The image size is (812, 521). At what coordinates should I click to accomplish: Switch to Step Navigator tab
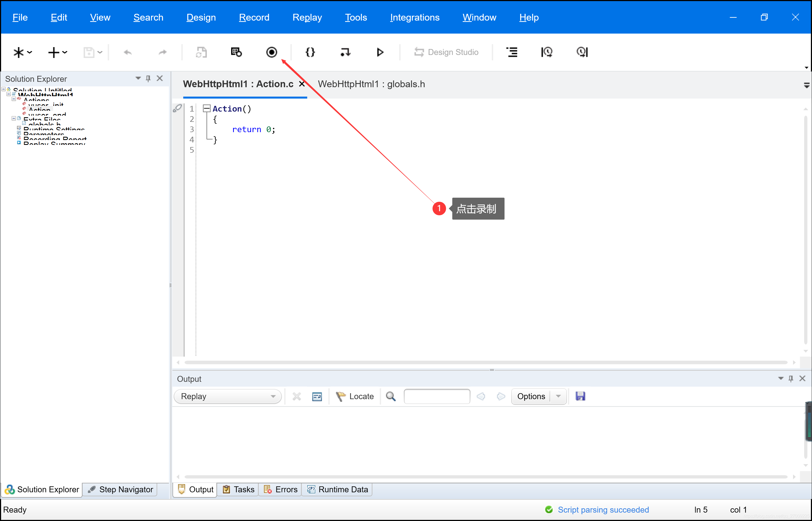click(120, 490)
